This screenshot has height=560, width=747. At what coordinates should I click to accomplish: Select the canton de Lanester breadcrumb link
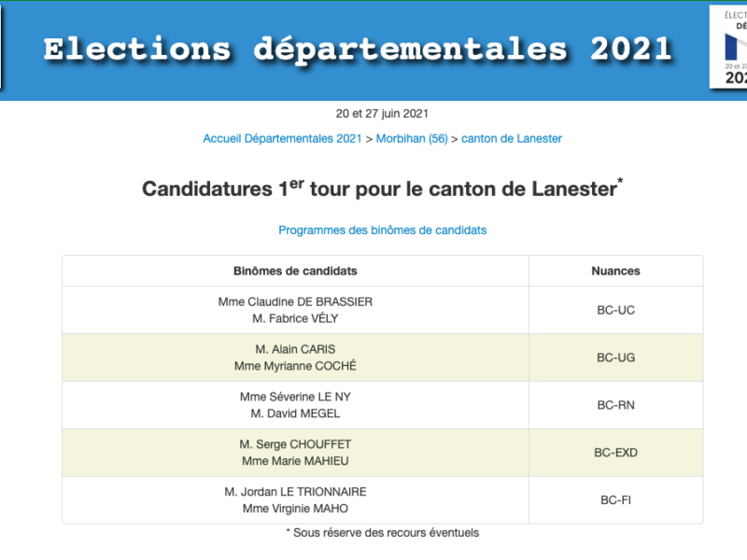pyautogui.click(x=512, y=139)
